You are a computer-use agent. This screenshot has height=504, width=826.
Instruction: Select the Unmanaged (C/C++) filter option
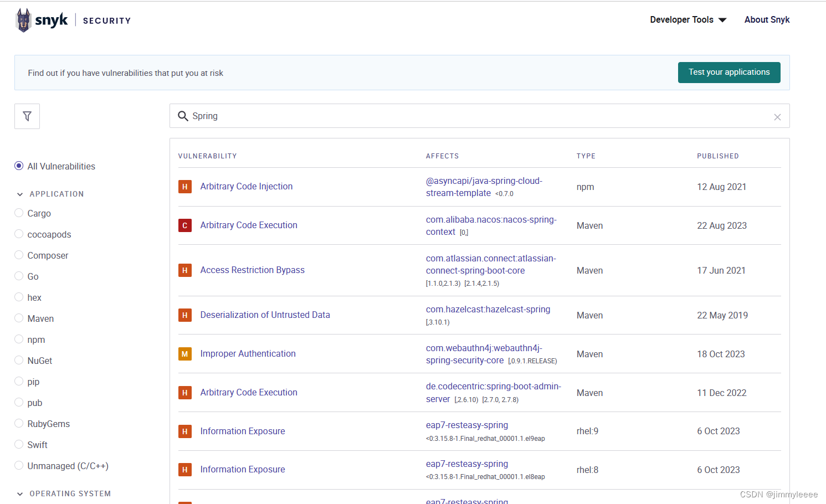[19, 466]
